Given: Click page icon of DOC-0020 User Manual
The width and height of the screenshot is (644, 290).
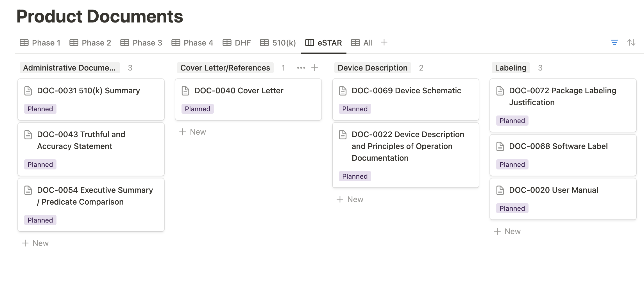Looking at the screenshot, I should [500, 190].
